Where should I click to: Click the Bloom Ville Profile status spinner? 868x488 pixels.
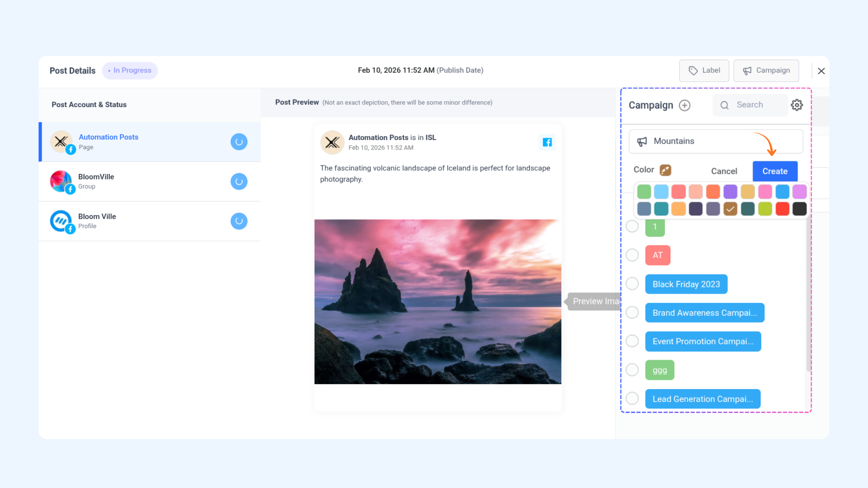(239, 221)
